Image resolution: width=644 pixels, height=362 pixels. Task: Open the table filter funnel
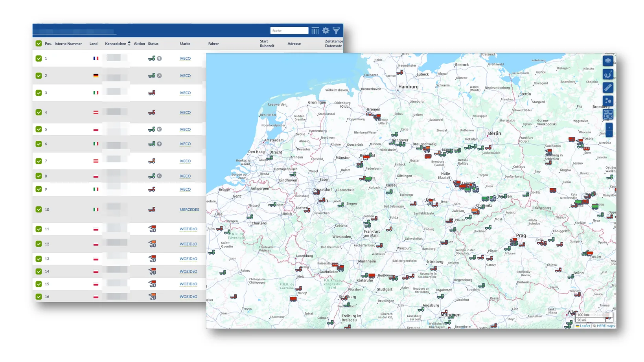pyautogui.click(x=336, y=31)
